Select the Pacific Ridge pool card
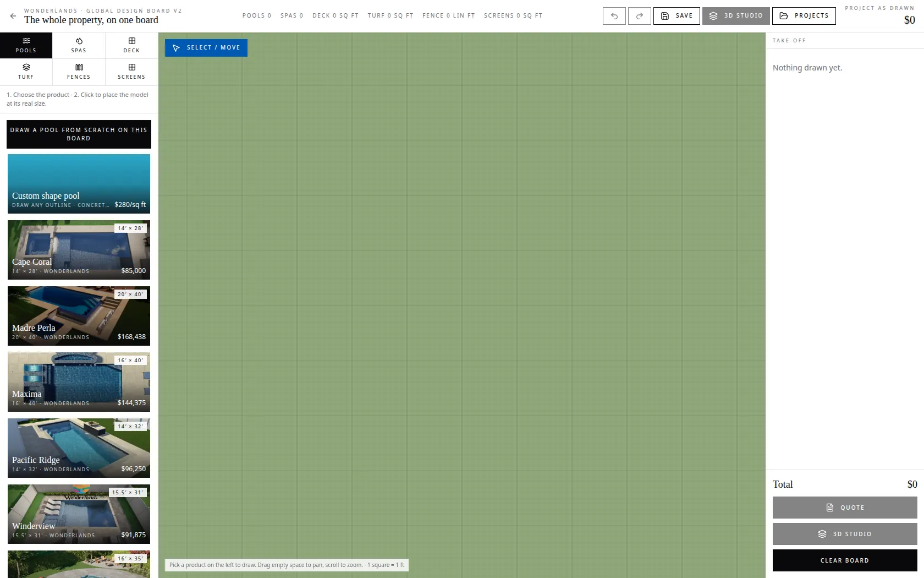The image size is (924, 578). pos(79,448)
